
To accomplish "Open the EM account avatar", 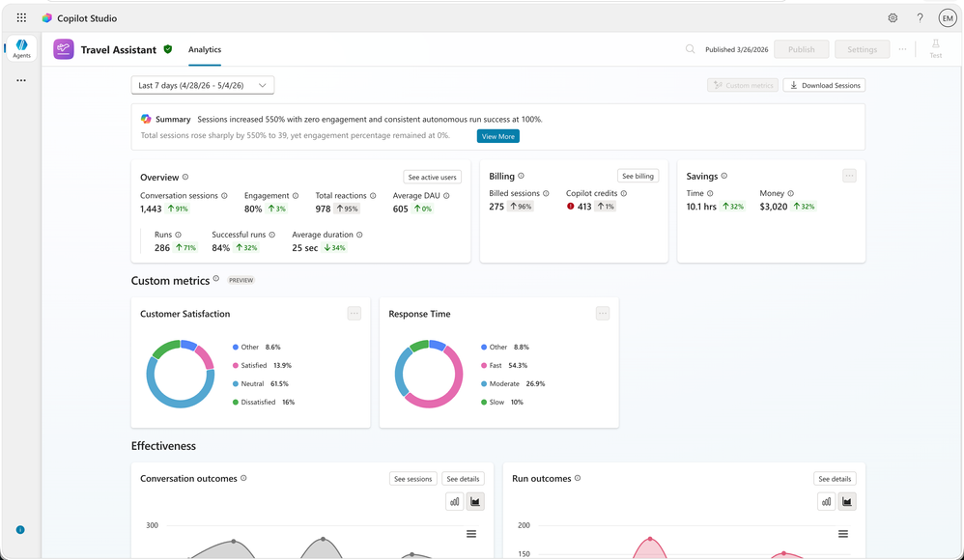I will pos(948,18).
